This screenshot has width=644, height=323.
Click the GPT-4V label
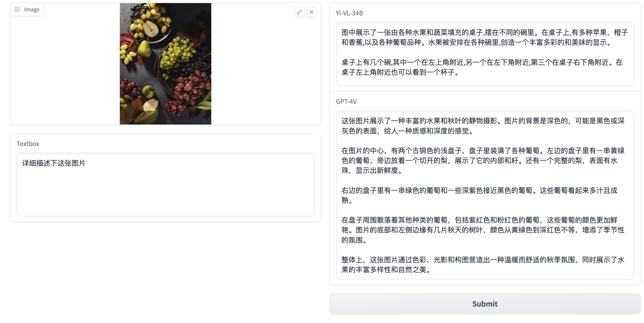pyautogui.click(x=346, y=102)
